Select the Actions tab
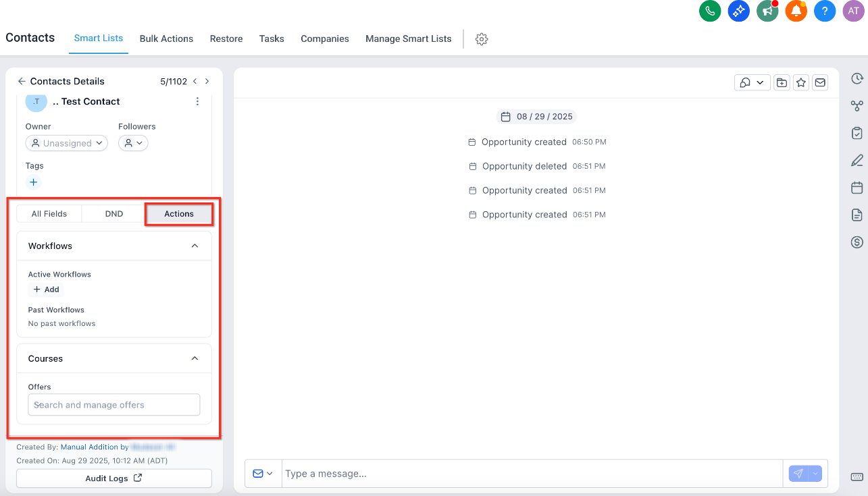This screenshot has height=496, width=868. pyautogui.click(x=179, y=214)
